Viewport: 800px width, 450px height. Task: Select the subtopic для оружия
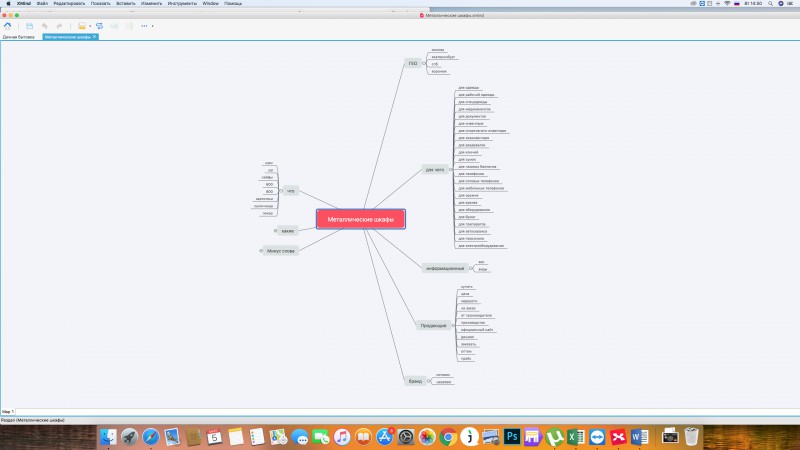pos(468,195)
